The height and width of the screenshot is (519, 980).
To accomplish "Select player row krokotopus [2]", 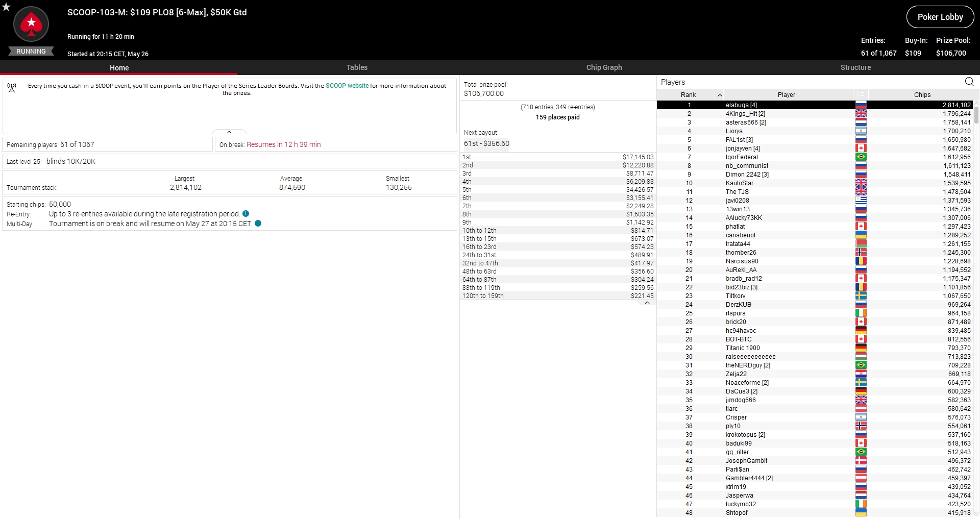I will pyautogui.click(x=815, y=435).
